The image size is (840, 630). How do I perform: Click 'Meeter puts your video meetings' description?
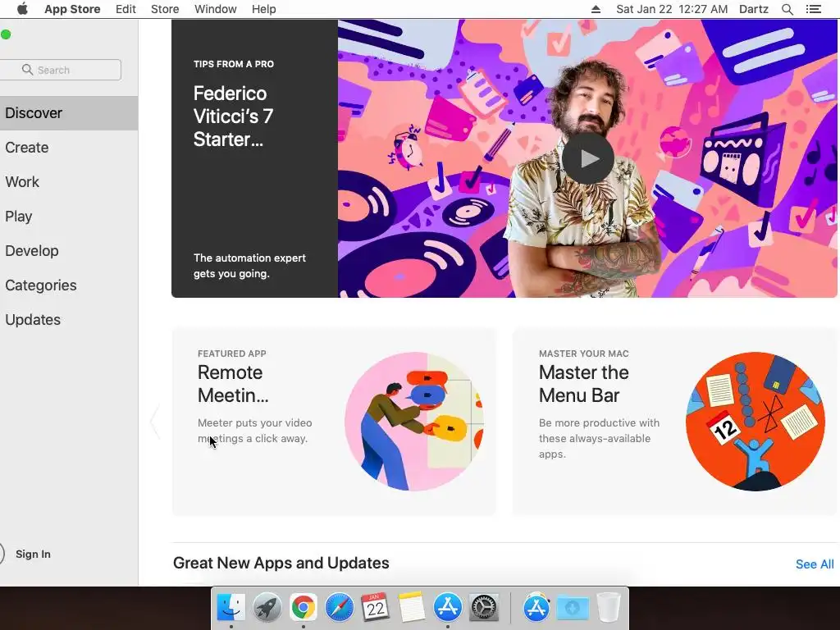tap(254, 431)
